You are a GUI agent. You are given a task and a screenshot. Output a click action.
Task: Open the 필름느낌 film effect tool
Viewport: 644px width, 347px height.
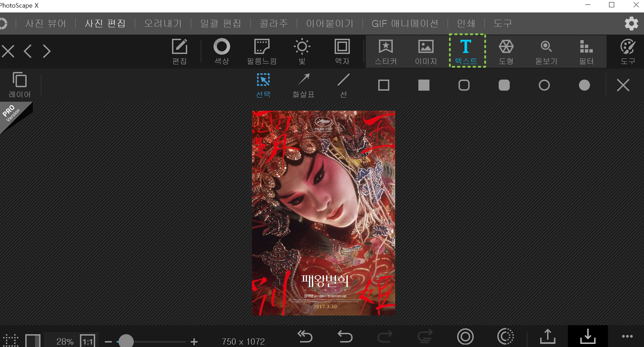[262, 51]
